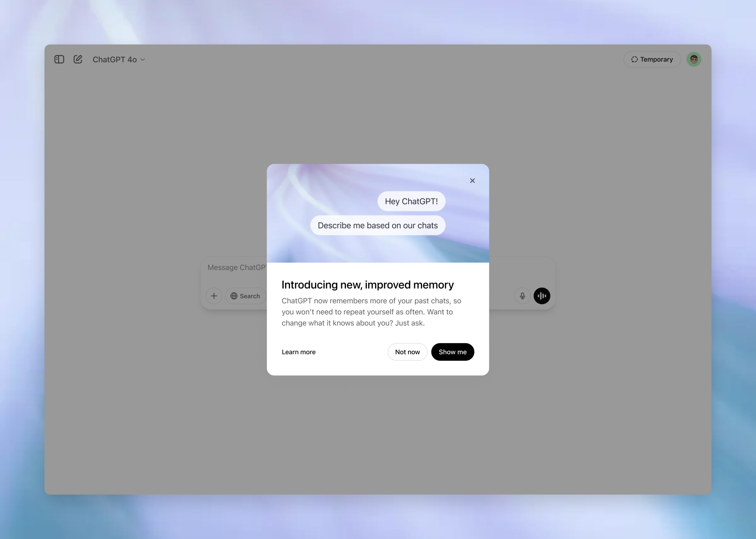Viewport: 756px width, 539px height.
Task: Choose Not now in the memory popup
Action: (407, 352)
